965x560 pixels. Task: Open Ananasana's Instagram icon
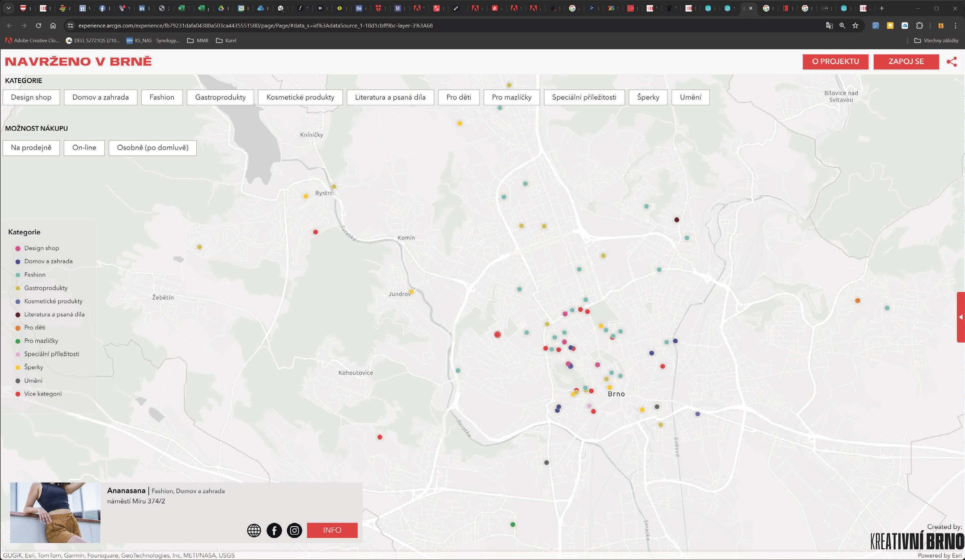[294, 530]
